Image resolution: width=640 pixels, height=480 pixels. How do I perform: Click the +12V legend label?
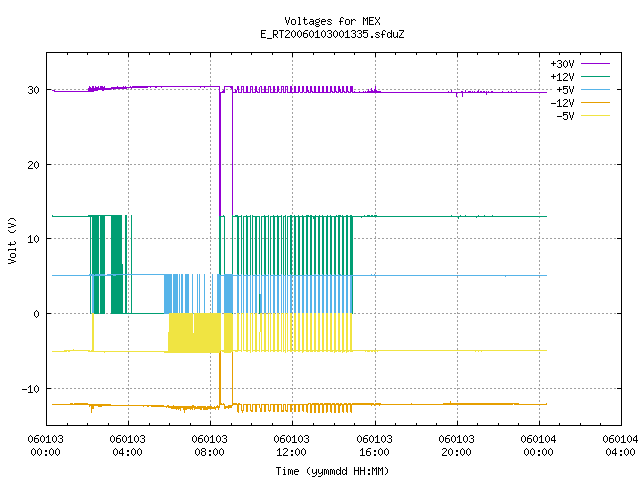[562, 77]
